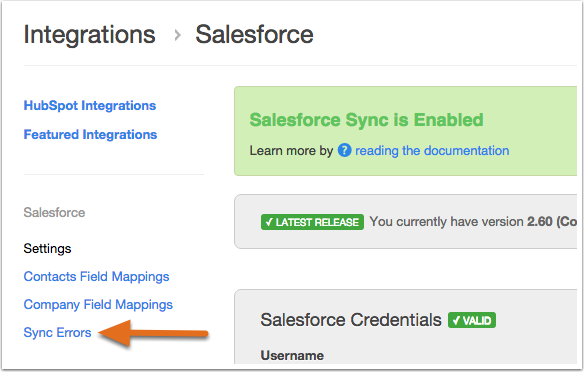Go to Sync Errors page
Viewport: 584px width, 372px height.
tap(57, 332)
